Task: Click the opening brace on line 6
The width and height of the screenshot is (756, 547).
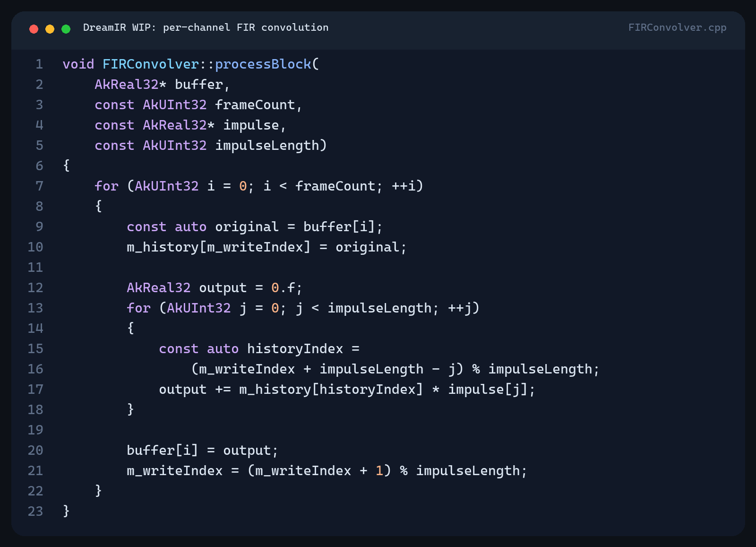Action: [x=66, y=165]
